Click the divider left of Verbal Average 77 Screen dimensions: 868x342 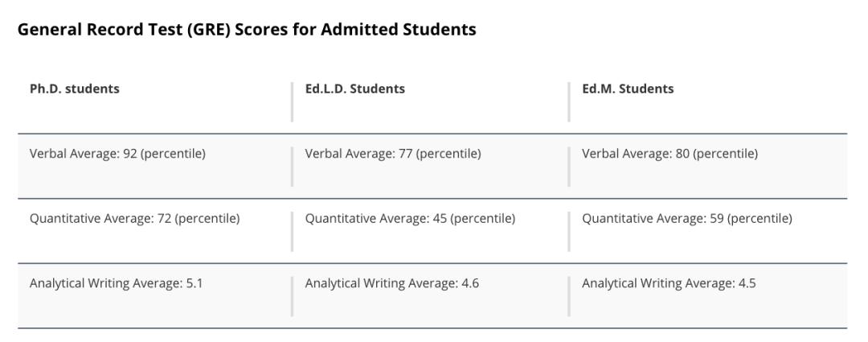[x=293, y=166]
